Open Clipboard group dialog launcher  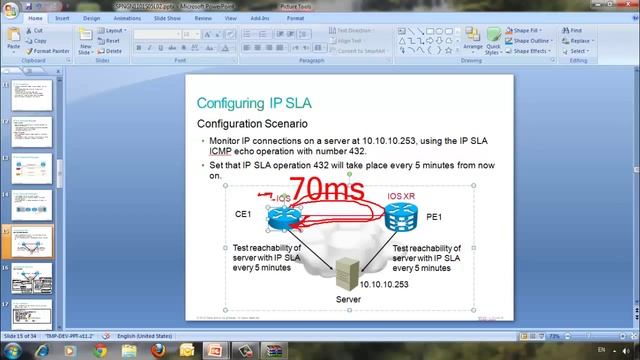69,60
